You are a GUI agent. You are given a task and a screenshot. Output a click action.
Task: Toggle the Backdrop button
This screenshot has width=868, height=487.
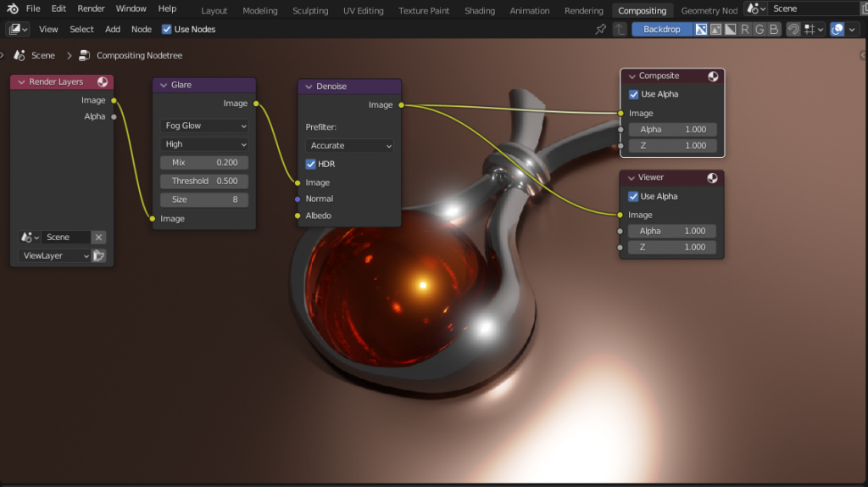click(661, 29)
